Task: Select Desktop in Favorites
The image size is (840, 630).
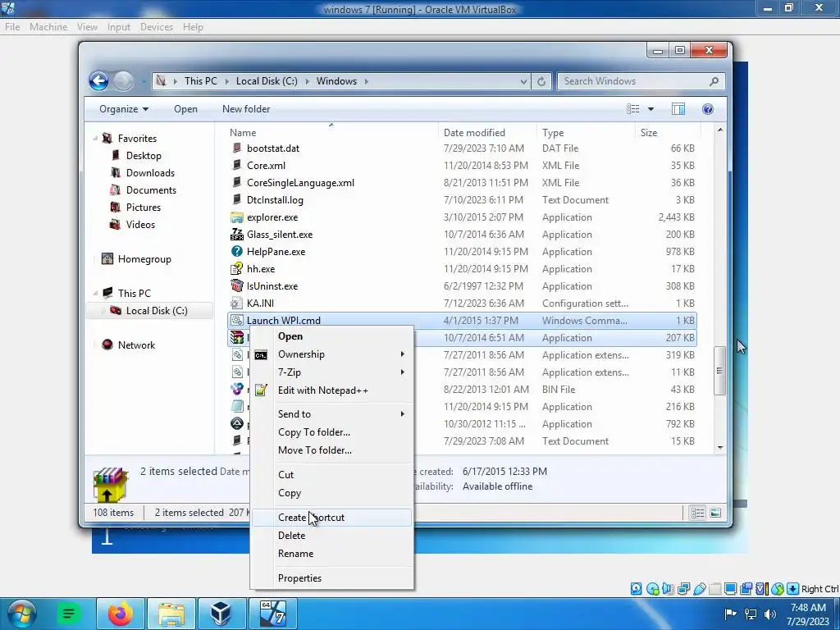Action: point(144,156)
